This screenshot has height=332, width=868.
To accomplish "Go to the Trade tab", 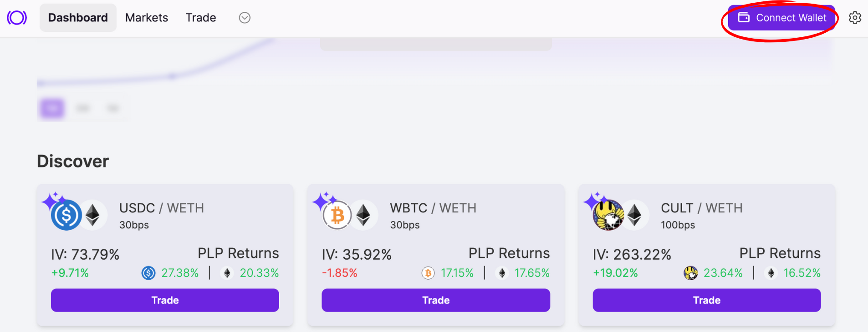I will coord(201,18).
